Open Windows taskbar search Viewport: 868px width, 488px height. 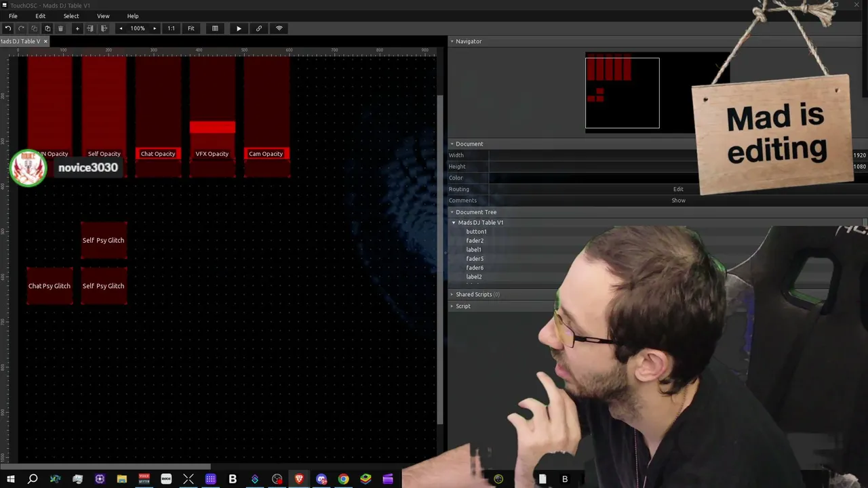(33, 479)
